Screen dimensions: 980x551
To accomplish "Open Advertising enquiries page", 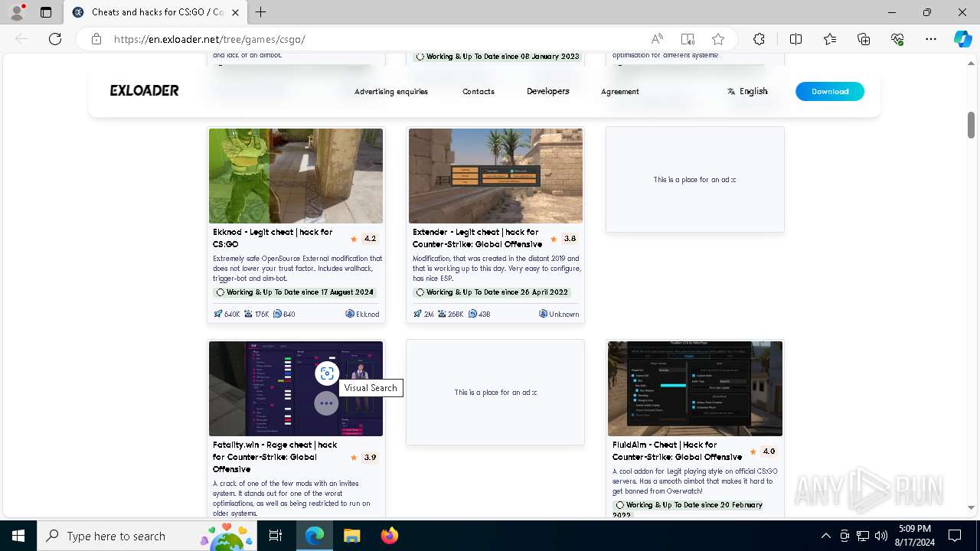I will 391,91.
